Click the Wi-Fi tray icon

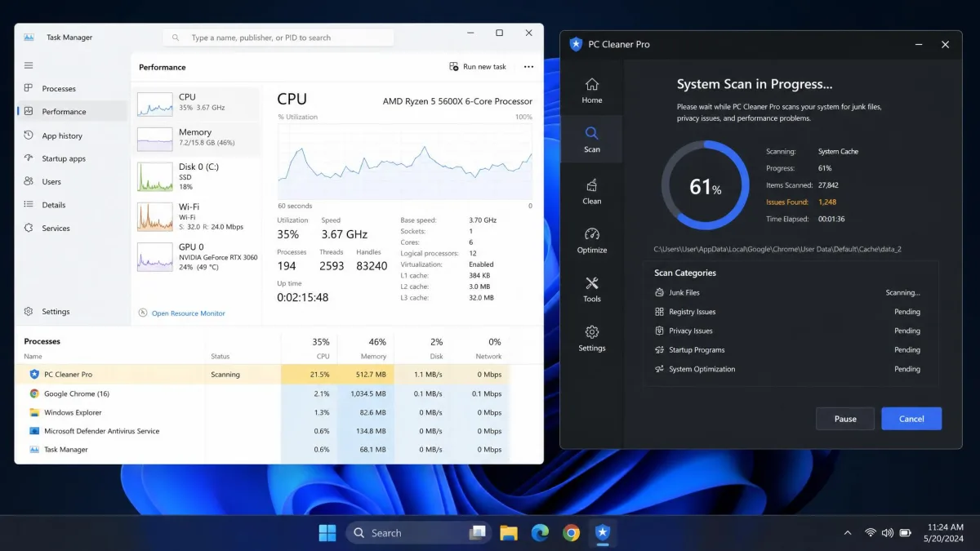pos(871,533)
